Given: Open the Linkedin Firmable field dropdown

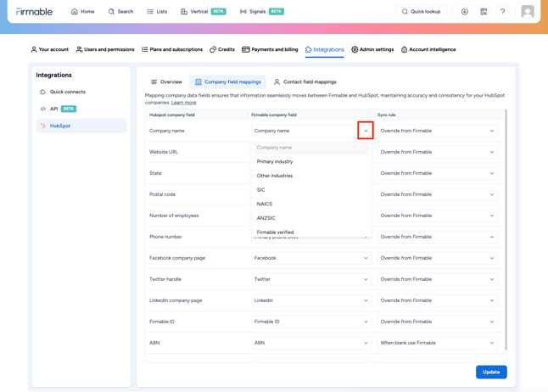Looking at the screenshot, I should pos(311,300).
